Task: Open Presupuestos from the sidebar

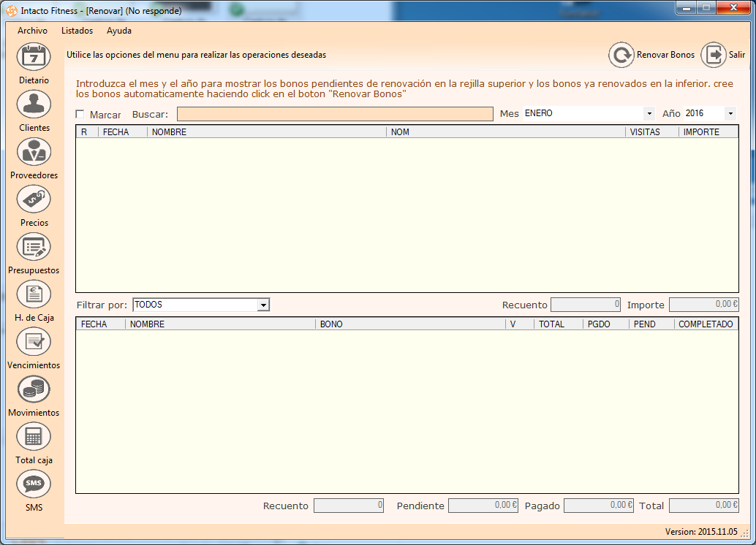Action: (x=34, y=247)
